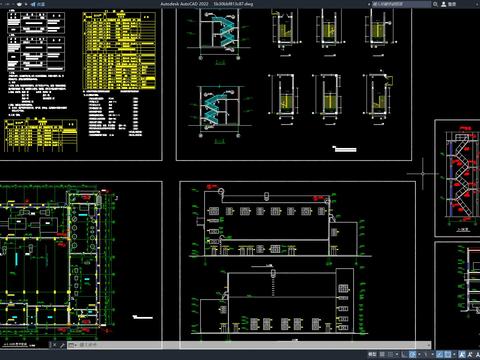Open command line customize wrench icon

(62, 345)
